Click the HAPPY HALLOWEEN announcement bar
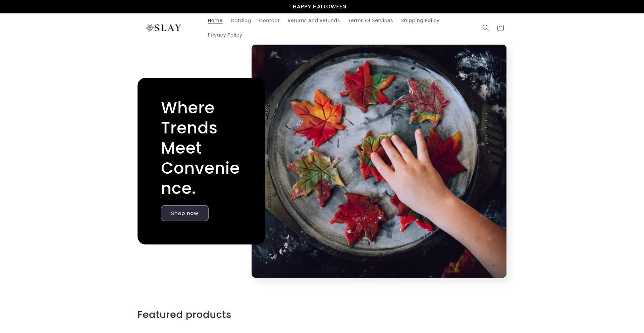This screenshot has width=644, height=333. click(319, 7)
